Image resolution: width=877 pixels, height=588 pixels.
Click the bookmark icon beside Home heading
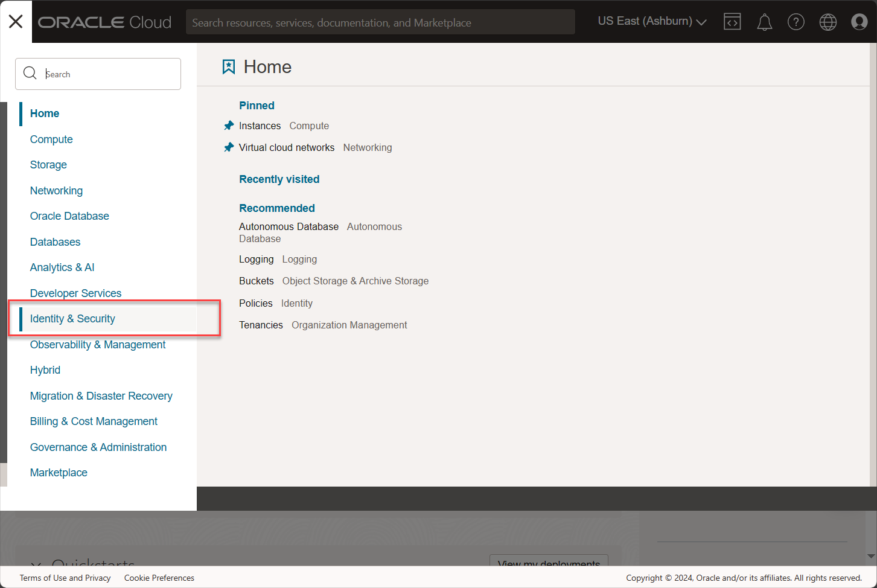click(x=229, y=66)
